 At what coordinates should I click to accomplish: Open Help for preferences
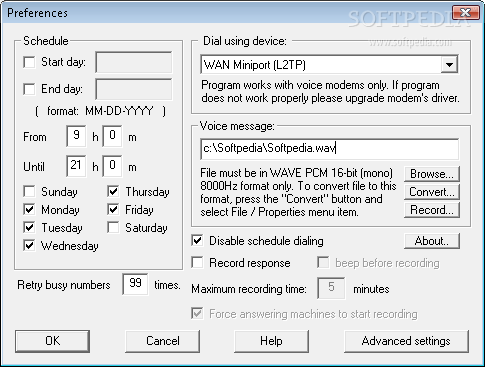click(x=271, y=341)
